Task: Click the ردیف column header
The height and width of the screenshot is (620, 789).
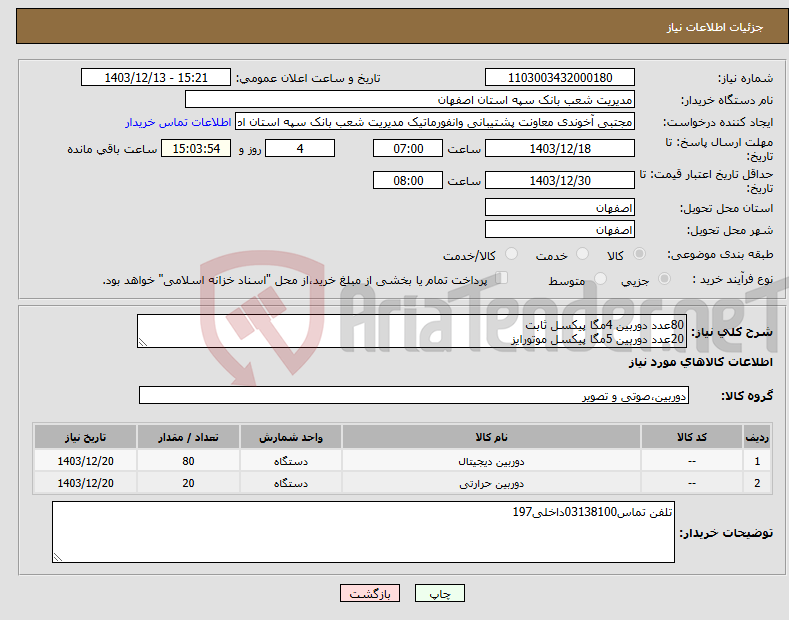Action: [757, 437]
